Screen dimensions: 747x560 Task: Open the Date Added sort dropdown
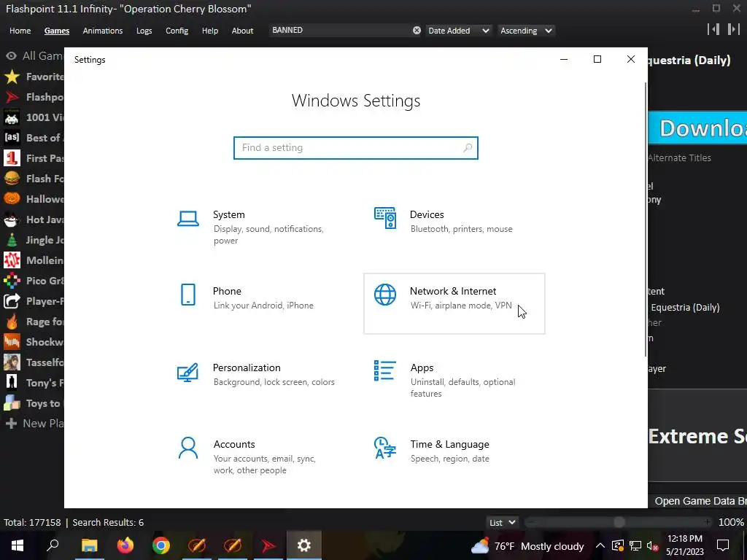(x=458, y=31)
